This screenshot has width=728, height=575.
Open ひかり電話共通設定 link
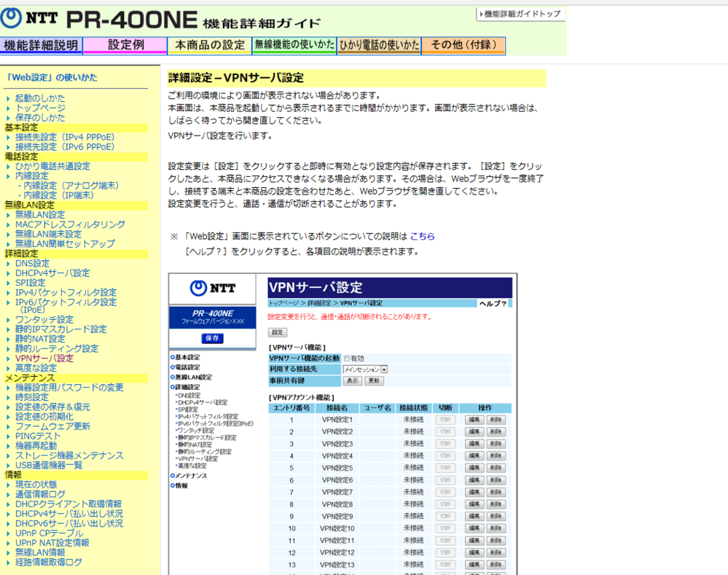pos(52,166)
